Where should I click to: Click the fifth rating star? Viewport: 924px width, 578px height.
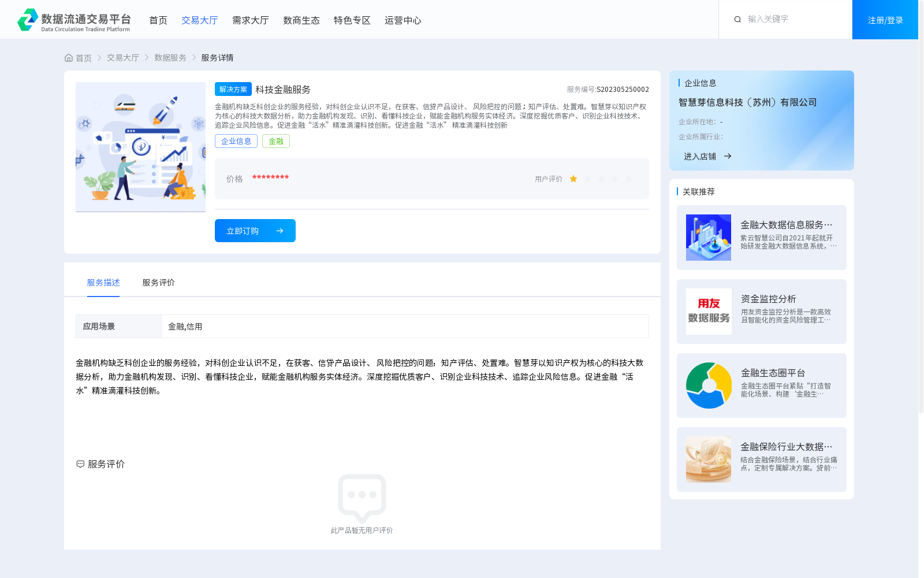(x=629, y=179)
